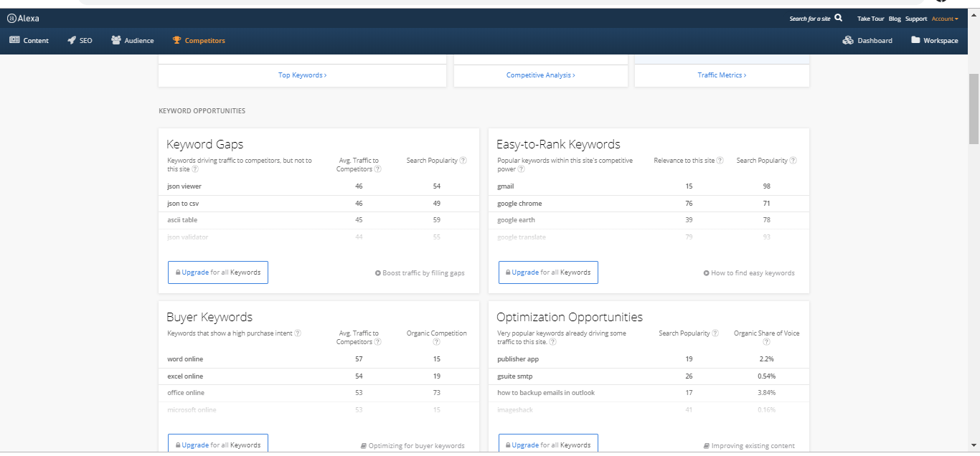Open Optimizing for buyer keywords

(x=413, y=446)
